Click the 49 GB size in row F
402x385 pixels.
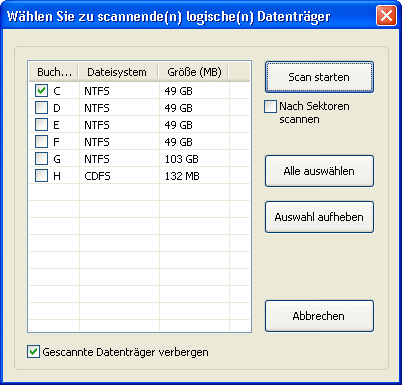coord(178,142)
